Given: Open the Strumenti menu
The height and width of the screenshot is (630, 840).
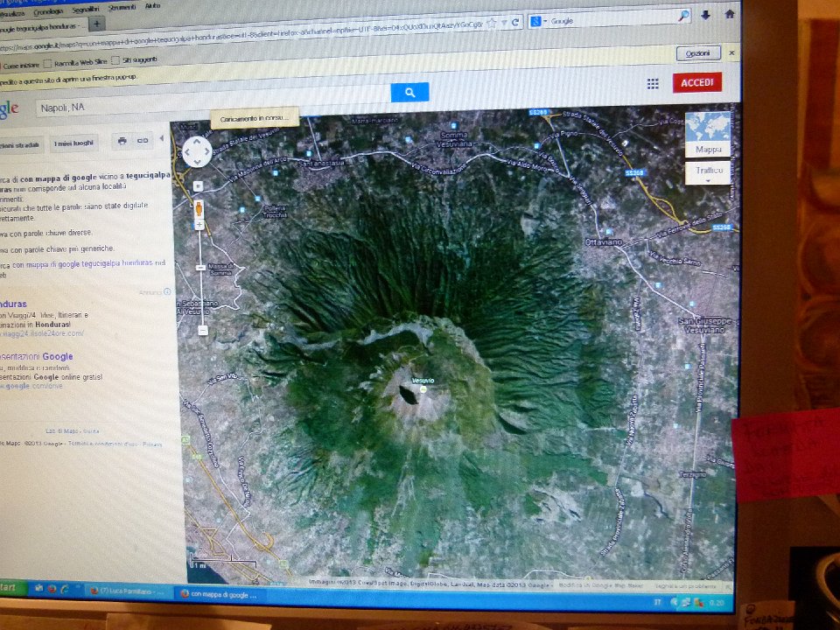Looking at the screenshot, I should click(x=122, y=8).
